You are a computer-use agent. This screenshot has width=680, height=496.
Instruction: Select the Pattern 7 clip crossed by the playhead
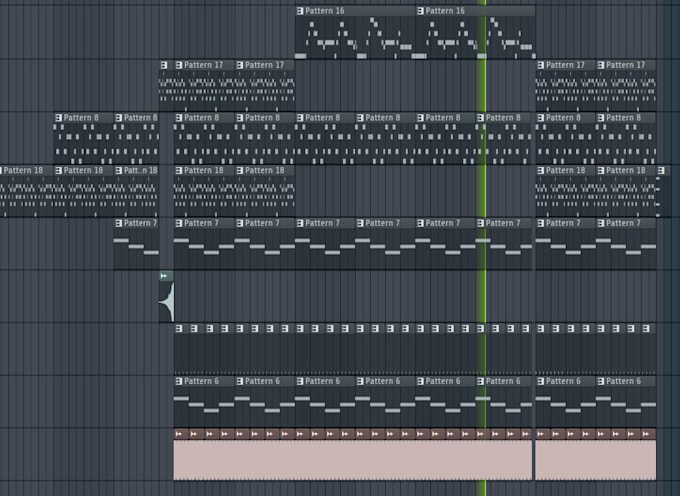pos(503,244)
